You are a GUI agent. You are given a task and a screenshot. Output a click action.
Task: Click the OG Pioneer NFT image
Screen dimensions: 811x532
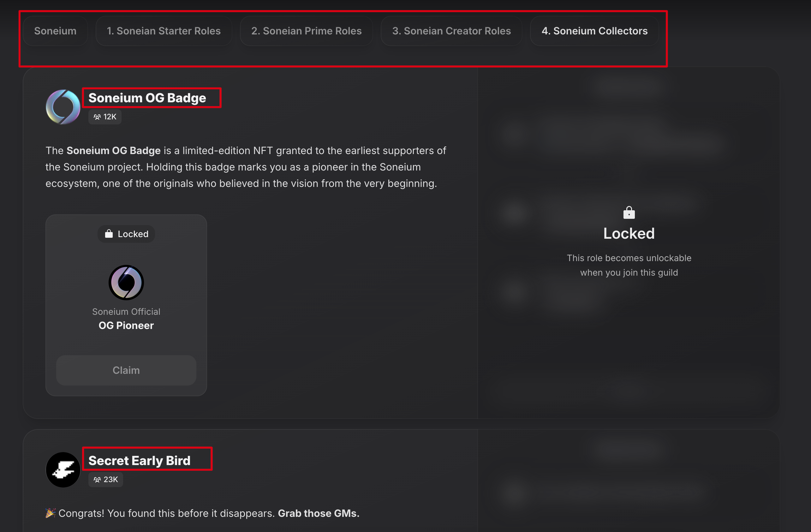click(126, 283)
